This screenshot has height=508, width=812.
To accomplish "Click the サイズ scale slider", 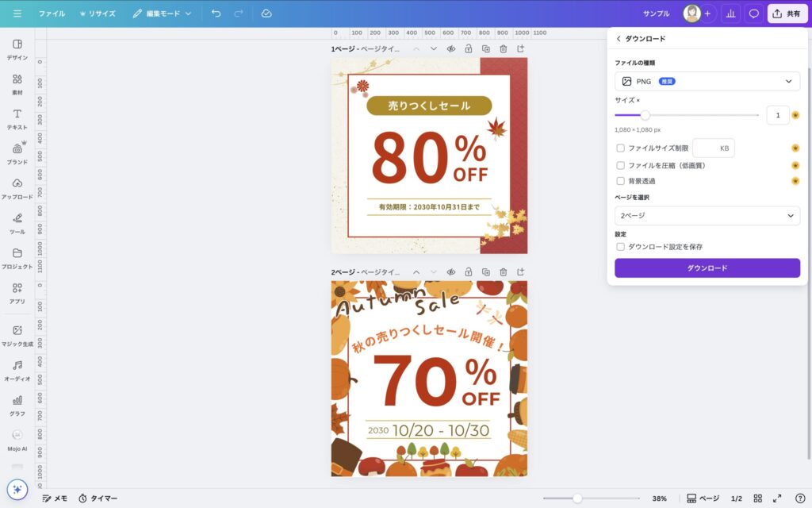I will 686,115.
